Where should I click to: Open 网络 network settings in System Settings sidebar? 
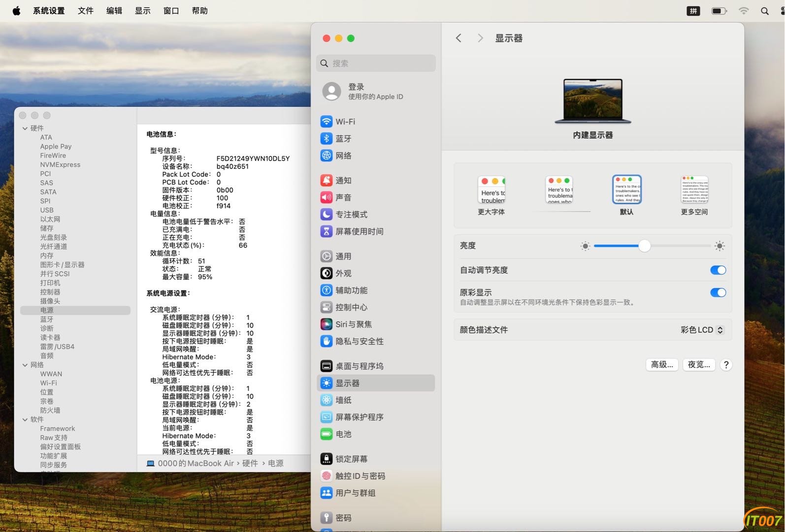click(x=376, y=156)
